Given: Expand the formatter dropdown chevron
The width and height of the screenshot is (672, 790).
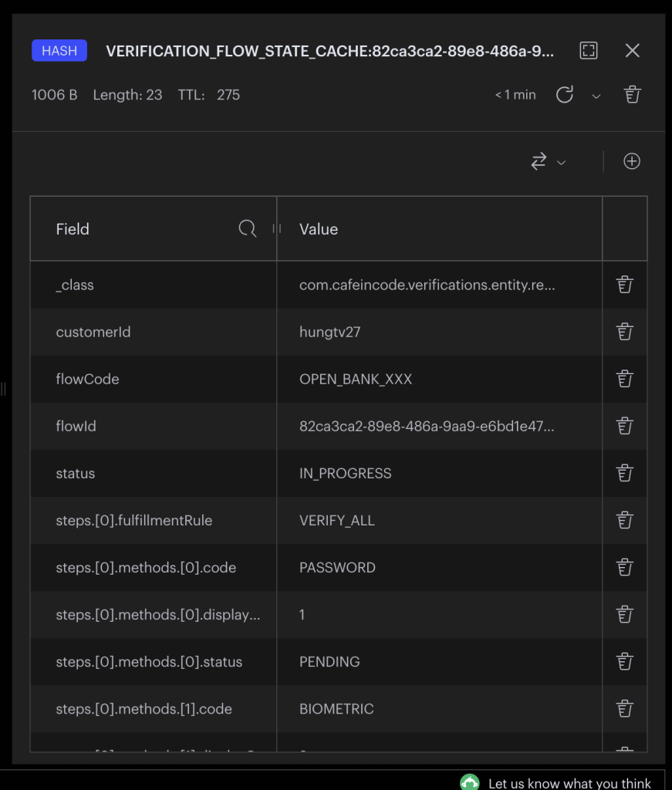Looking at the screenshot, I should pos(561,162).
